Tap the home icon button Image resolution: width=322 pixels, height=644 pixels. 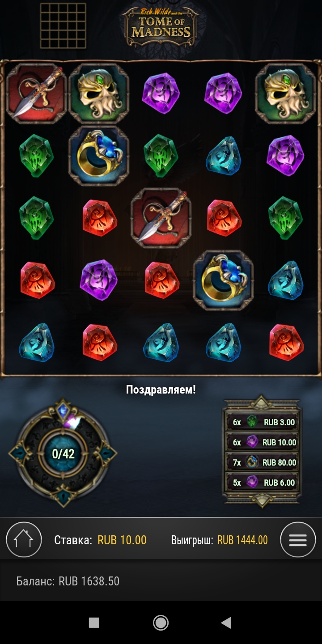(x=24, y=540)
